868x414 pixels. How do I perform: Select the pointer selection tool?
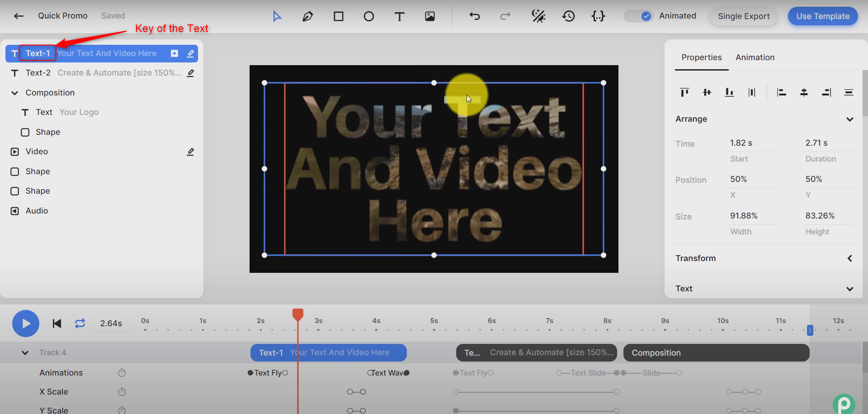click(277, 17)
